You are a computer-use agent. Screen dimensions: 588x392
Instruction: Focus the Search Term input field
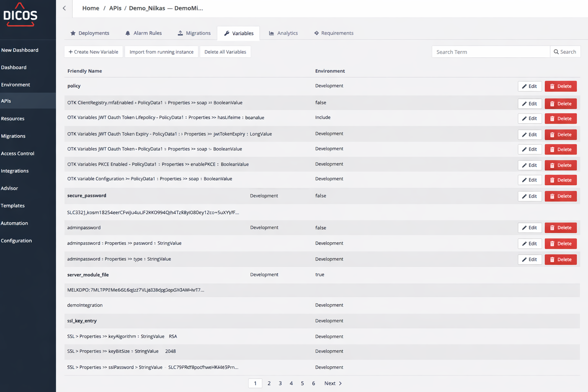tap(490, 52)
